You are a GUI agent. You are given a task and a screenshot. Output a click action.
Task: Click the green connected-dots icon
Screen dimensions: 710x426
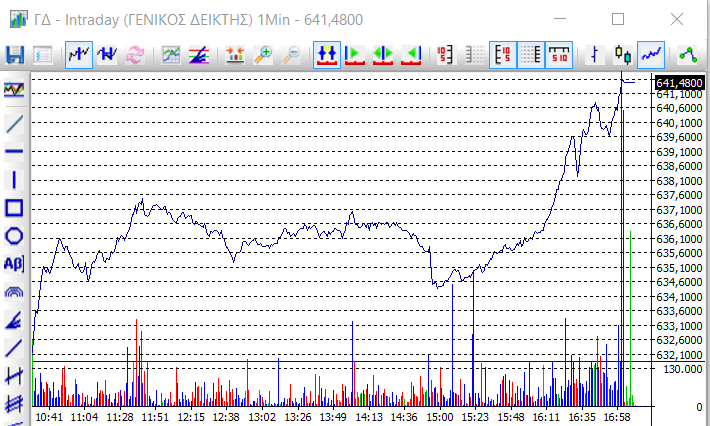tap(688, 55)
